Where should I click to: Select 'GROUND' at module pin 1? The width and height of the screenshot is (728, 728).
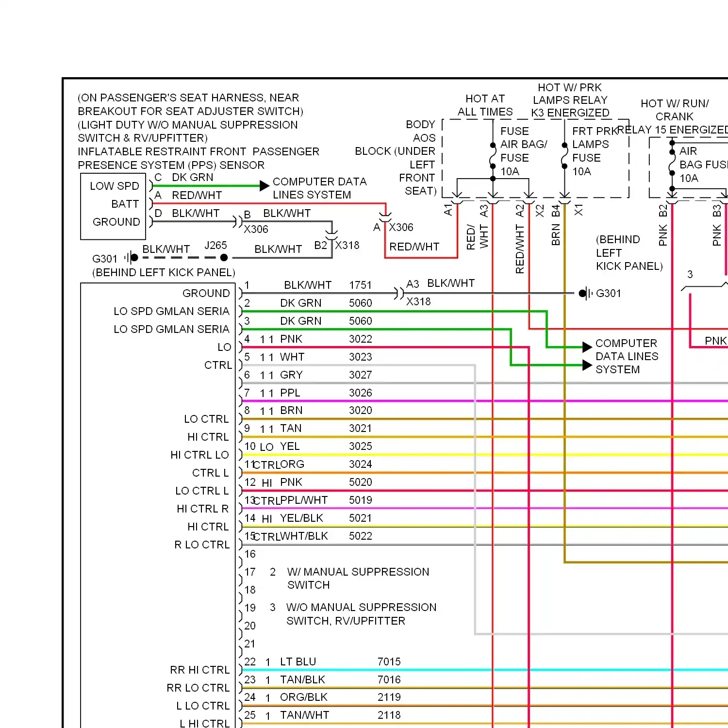(x=206, y=293)
